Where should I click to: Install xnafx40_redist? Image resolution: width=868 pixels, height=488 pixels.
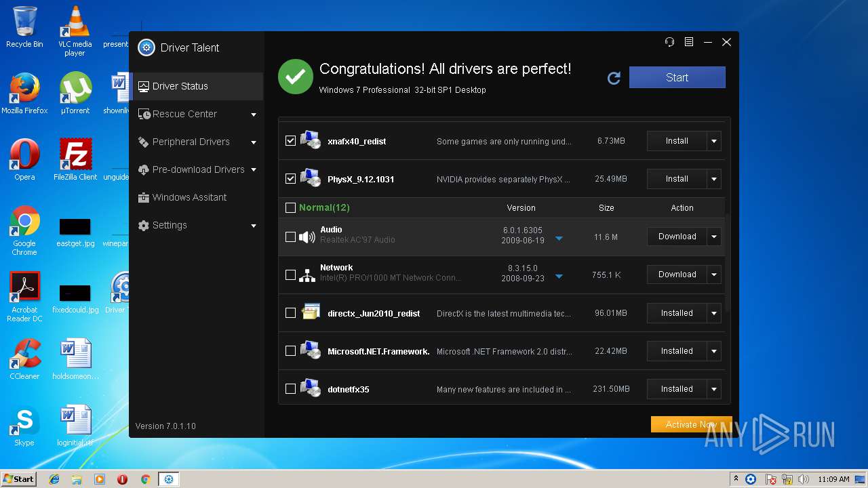pyautogui.click(x=677, y=141)
